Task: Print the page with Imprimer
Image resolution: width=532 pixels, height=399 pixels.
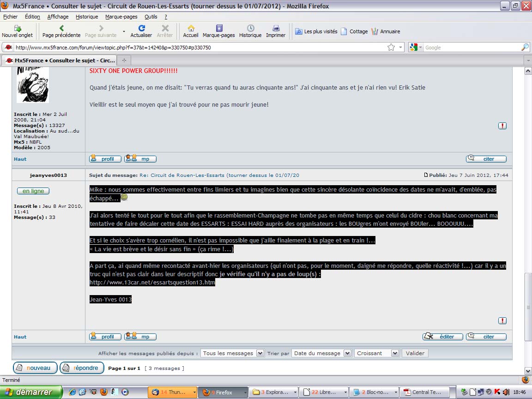Action: click(276, 31)
